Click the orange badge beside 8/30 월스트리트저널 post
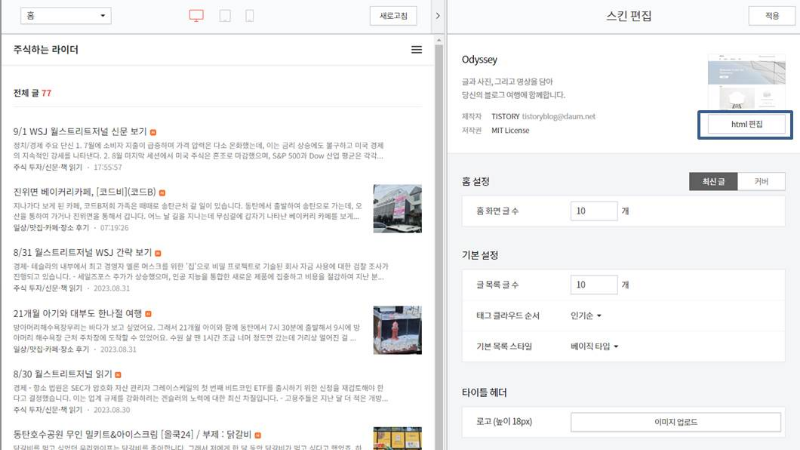 (x=118, y=374)
